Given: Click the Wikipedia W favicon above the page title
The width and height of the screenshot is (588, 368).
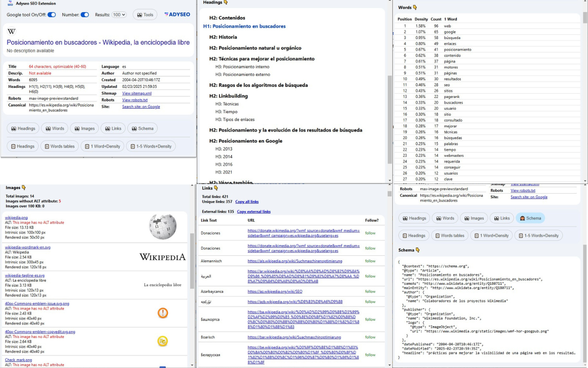Looking at the screenshot, I should tap(11, 31).
